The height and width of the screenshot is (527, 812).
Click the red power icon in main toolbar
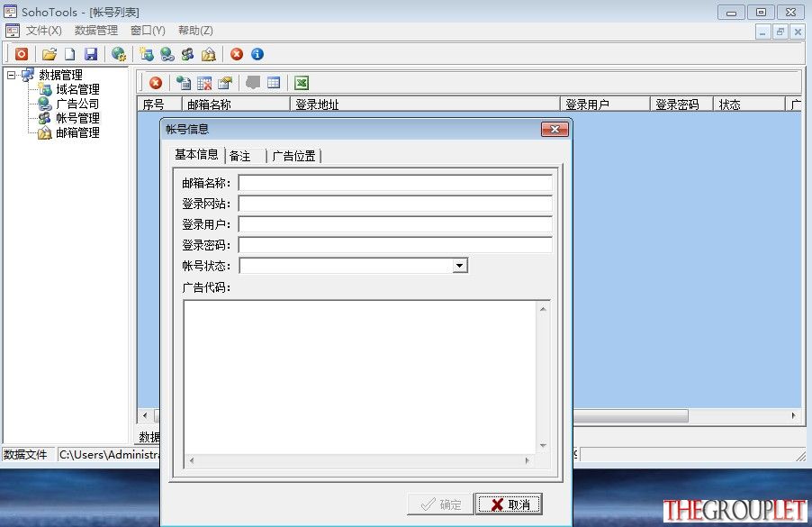coord(22,54)
